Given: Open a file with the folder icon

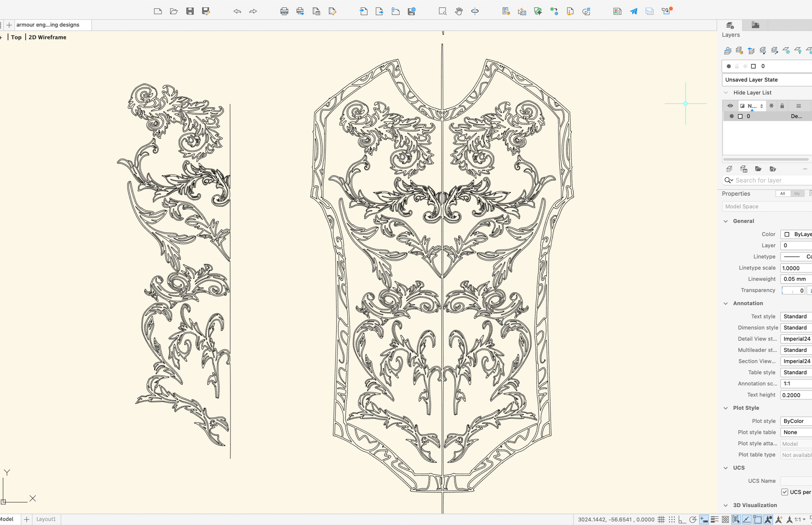Looking at the screenshot, I should pyautogui.click(x=174, y=11).
